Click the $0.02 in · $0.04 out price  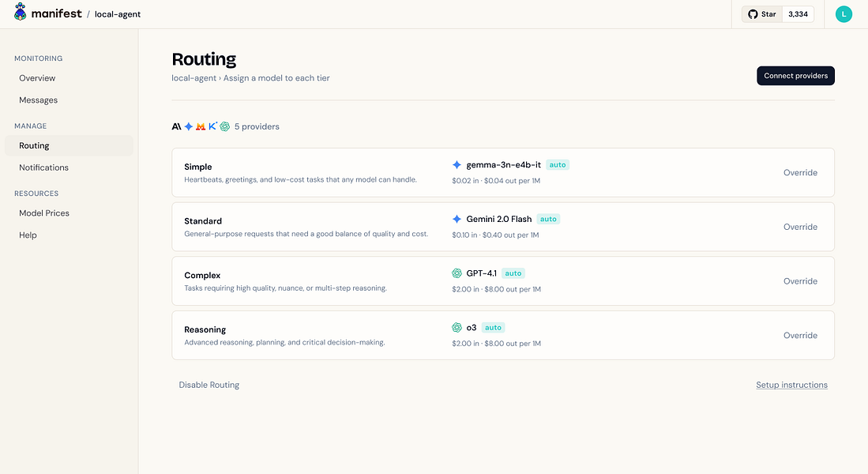pyautogui.click(x=496, y=181)
